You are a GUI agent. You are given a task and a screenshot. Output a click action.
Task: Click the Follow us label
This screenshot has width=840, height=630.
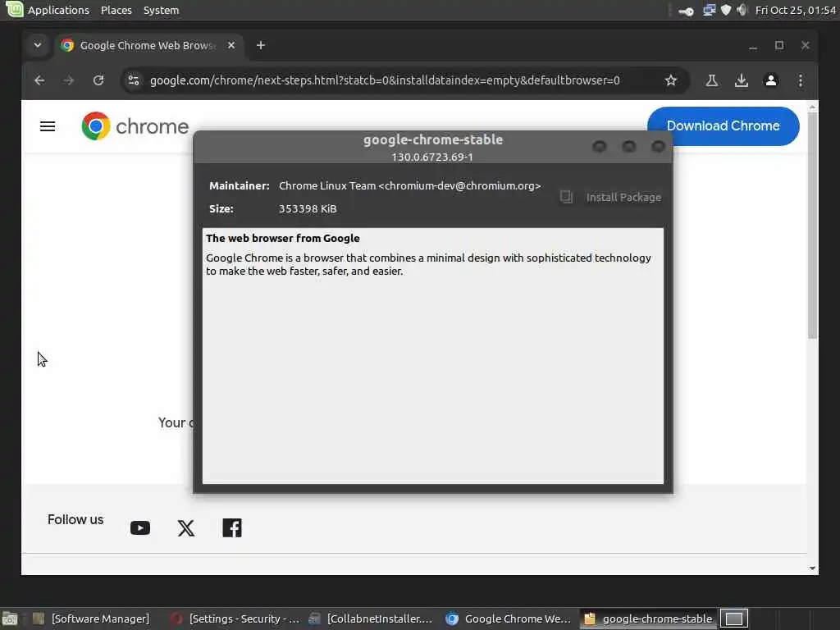click(75, 519)
